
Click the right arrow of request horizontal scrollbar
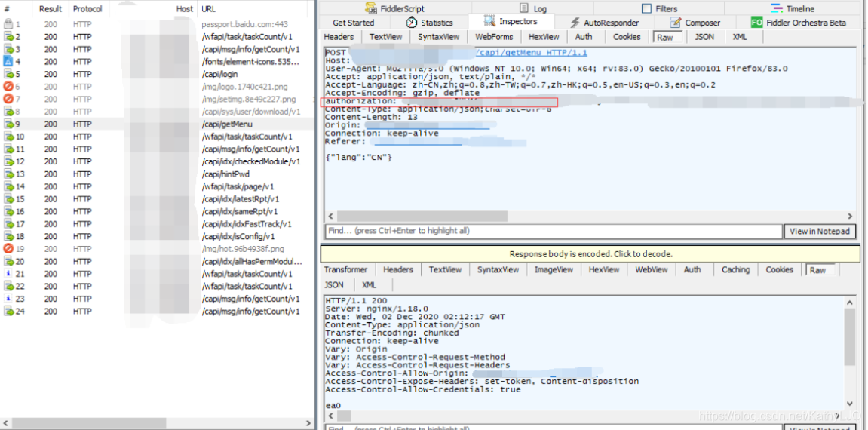tap(850, 216)
